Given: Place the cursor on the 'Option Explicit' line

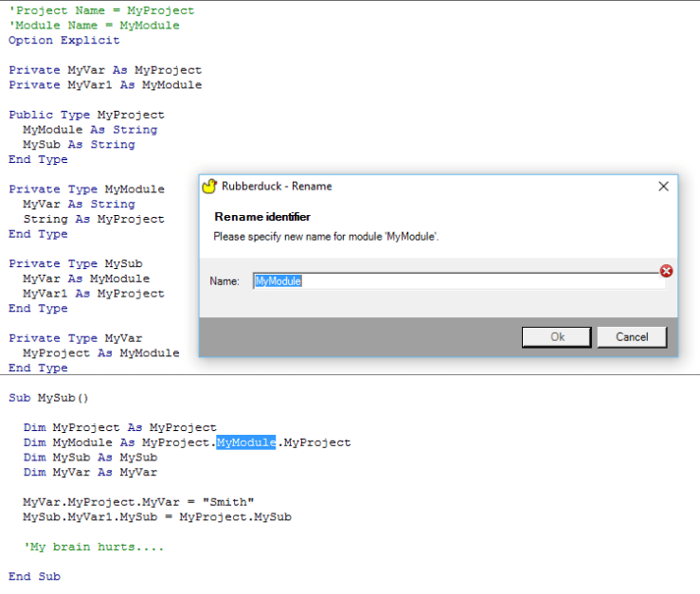Looking at the screenshot, I should click(x=64, y=41).
